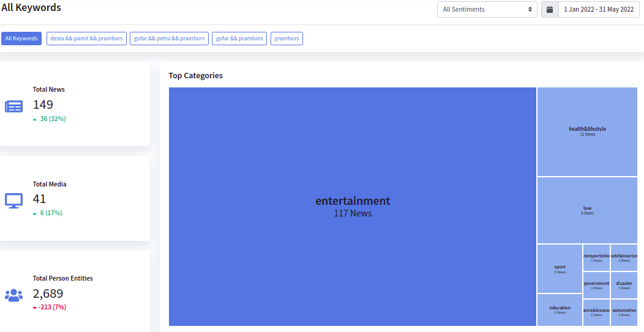Screen dimensions: 644x332
Task: Click the sport treemap tile
Action: pos(560,269)
